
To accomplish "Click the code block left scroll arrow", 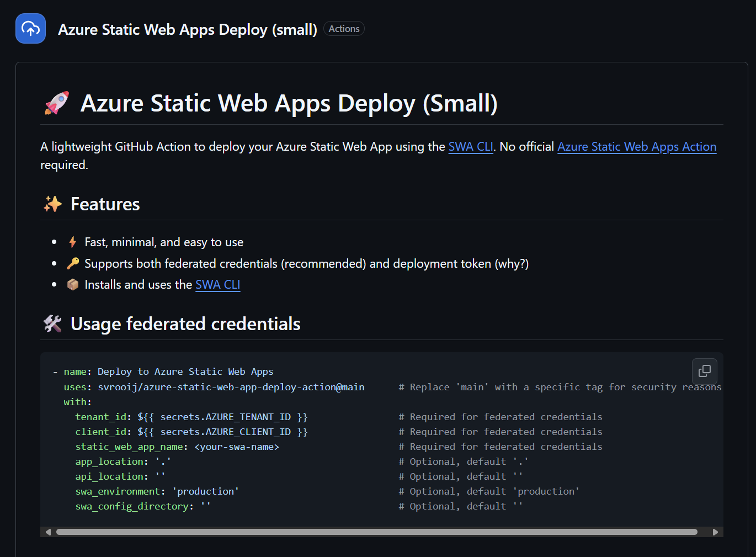I will click(x=48, y=532).
